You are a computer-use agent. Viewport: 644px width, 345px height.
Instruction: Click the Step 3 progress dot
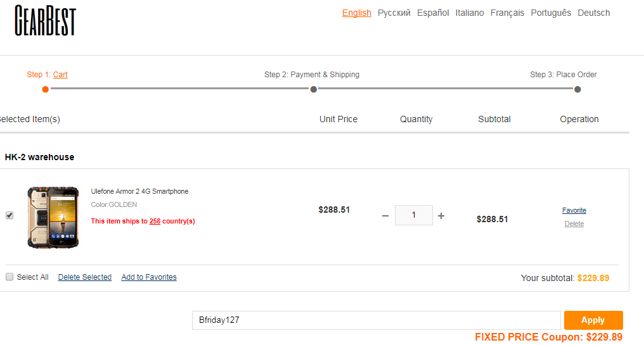[577, 89]
